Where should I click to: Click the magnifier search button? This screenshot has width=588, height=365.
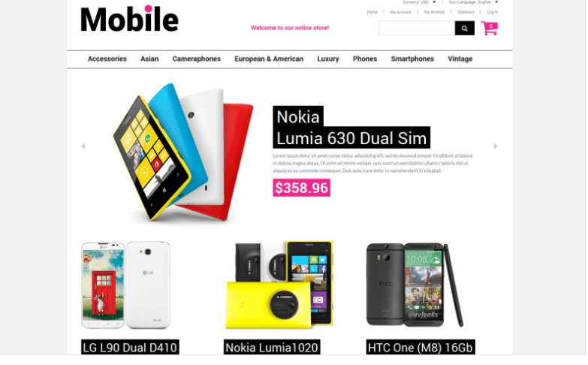[x=464, y=28]
